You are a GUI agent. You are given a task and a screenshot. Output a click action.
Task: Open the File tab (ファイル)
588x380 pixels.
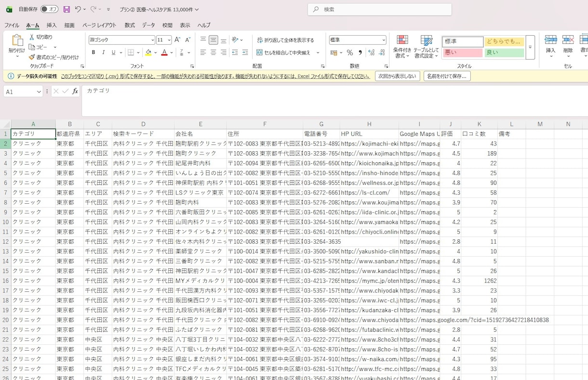click(12, 25)
